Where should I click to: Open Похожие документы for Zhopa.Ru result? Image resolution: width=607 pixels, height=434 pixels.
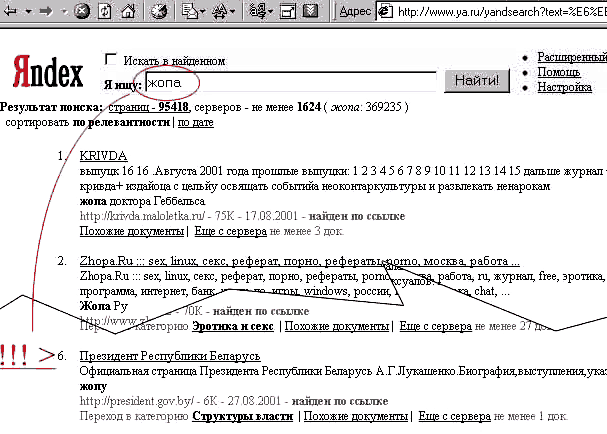(x=337, y=326)
